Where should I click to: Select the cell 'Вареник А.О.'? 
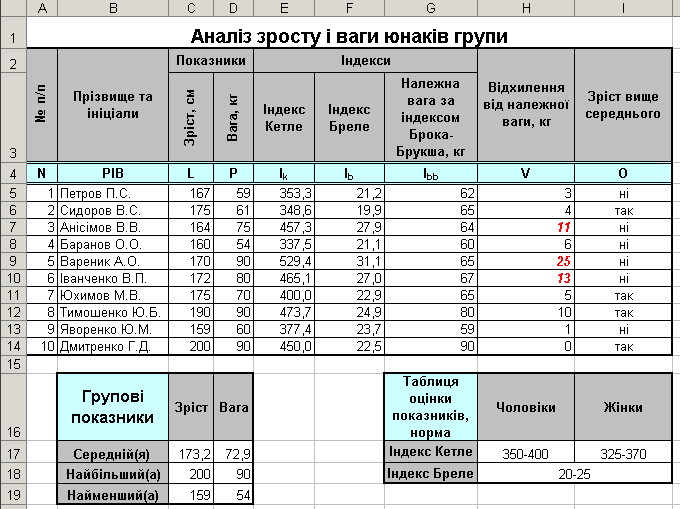coord(113,261)
